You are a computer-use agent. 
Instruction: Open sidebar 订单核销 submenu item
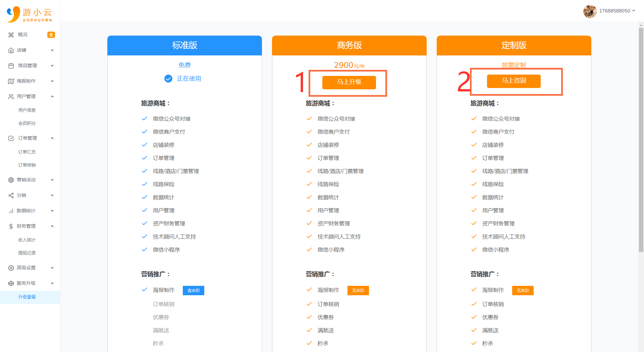click(x=27, y=165)
